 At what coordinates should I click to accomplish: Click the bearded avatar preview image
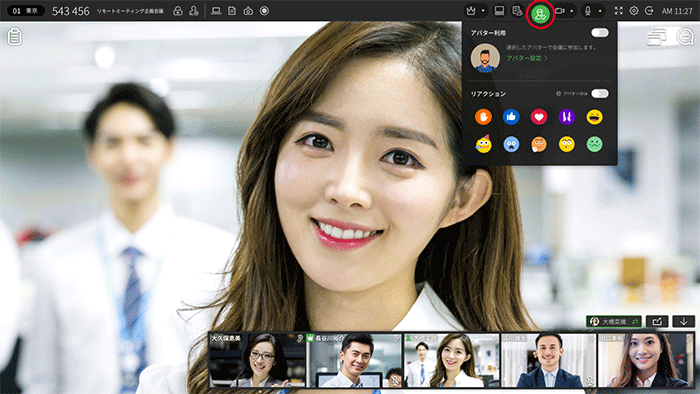point(485,58)
